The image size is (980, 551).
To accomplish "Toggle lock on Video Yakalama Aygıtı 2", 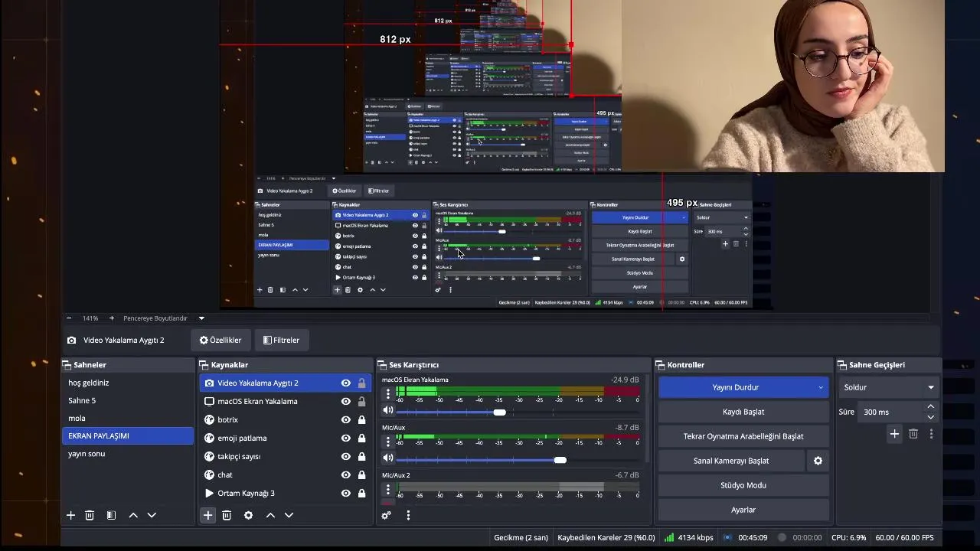I will [361, 383].
